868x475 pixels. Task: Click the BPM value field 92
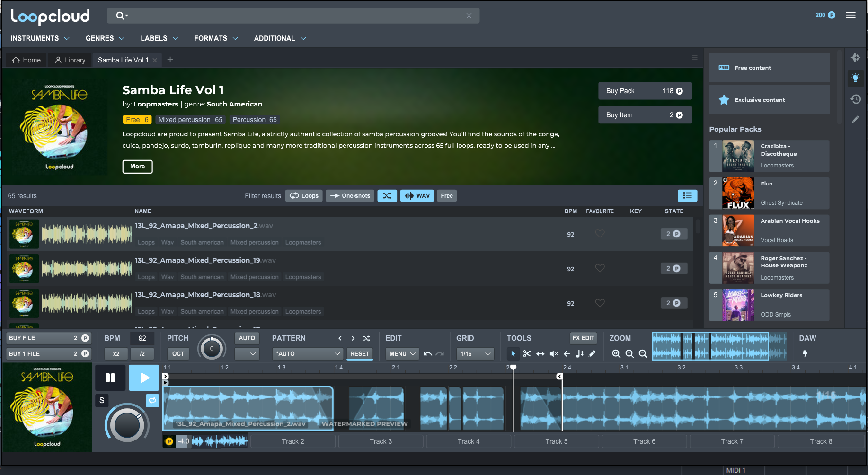pyautogui.click(x=142, y=338)
